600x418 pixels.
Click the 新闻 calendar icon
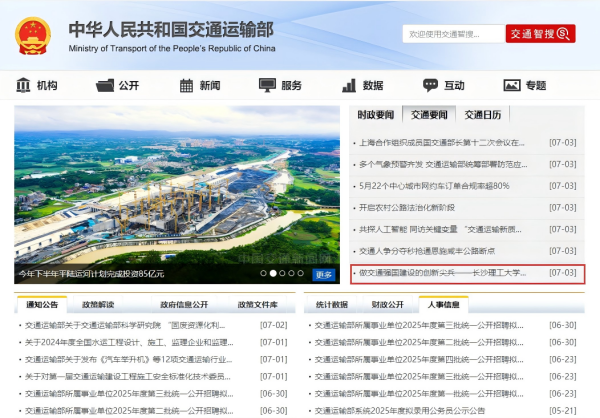click(186, 86)
